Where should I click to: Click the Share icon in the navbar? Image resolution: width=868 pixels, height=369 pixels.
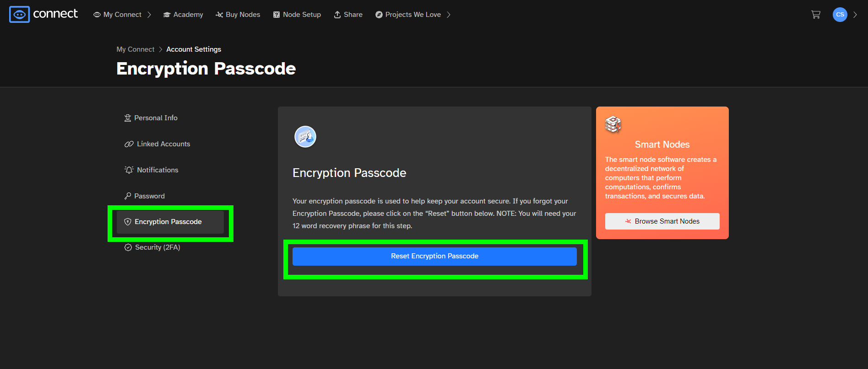tap(337, 14)
